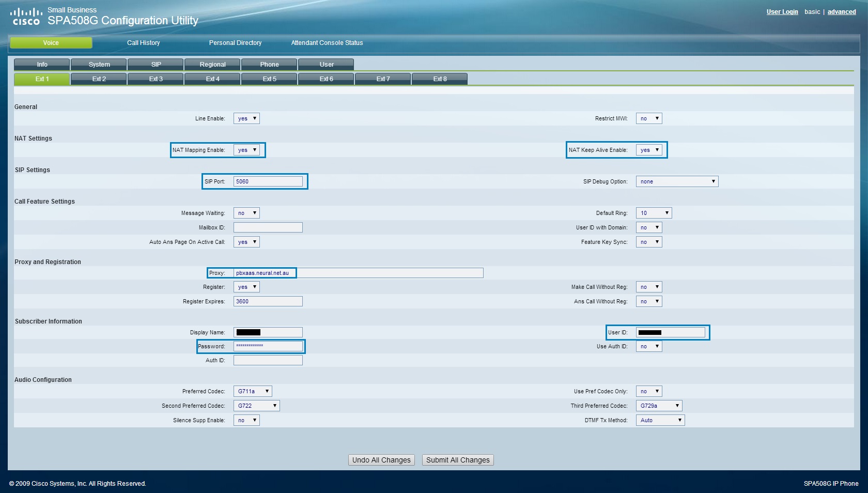Screen dimensions: 868x493
Task: Select the Ext 3 tab
Action: click(x=156, y=79)
